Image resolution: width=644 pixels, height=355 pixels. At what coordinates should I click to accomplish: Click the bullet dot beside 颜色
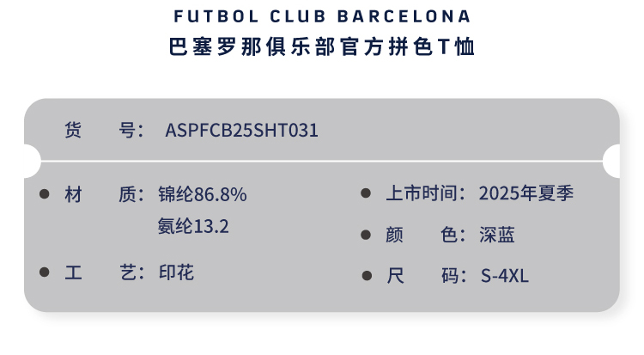(366, 236)
